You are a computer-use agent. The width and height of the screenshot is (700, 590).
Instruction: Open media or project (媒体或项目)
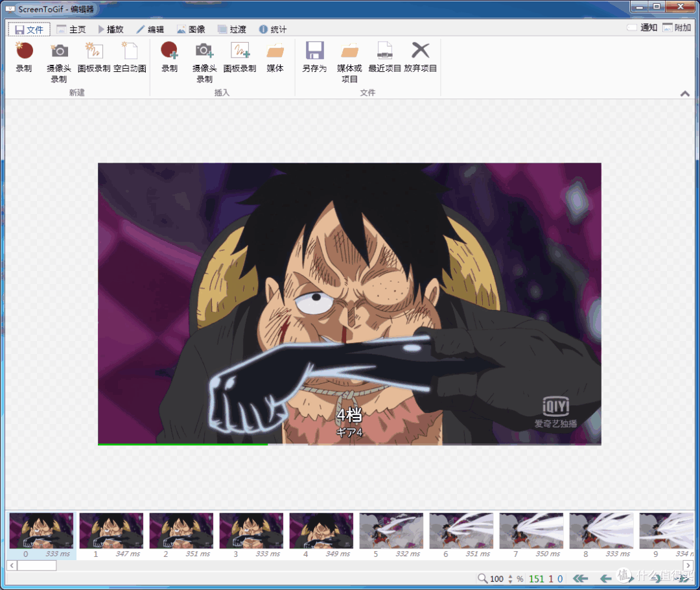349,62
